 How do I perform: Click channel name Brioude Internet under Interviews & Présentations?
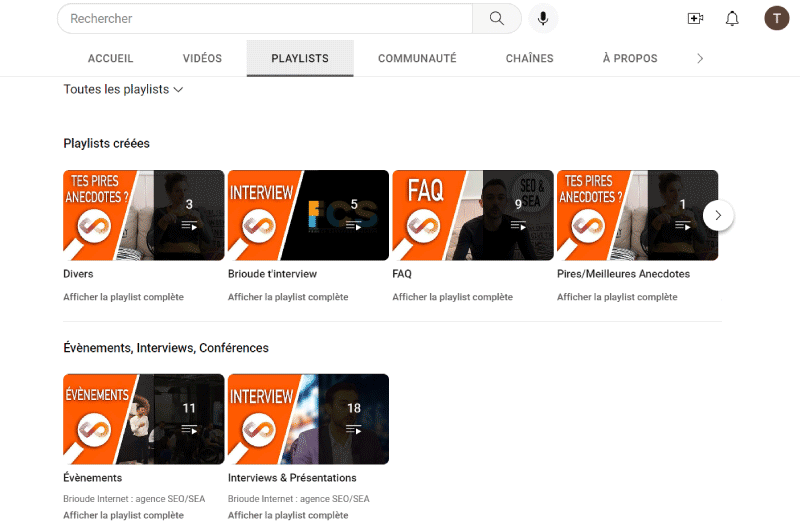pyautogui.click(x=299, y=499)
